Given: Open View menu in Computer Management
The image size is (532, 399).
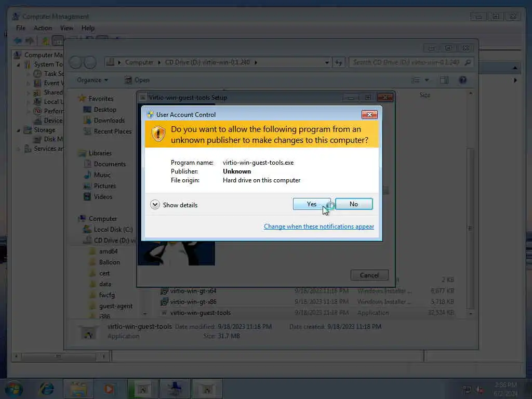Looking at the screenshot, I should pos(66,28).
